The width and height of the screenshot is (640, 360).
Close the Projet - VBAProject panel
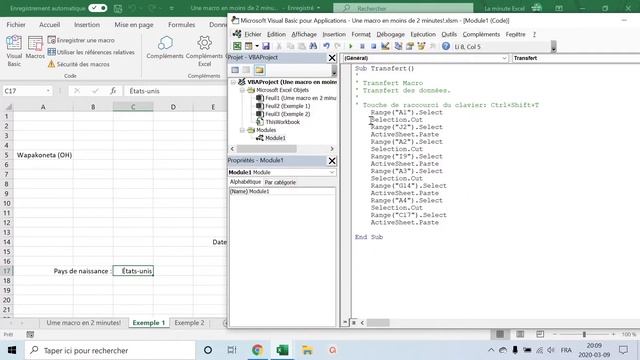[332, 58]
